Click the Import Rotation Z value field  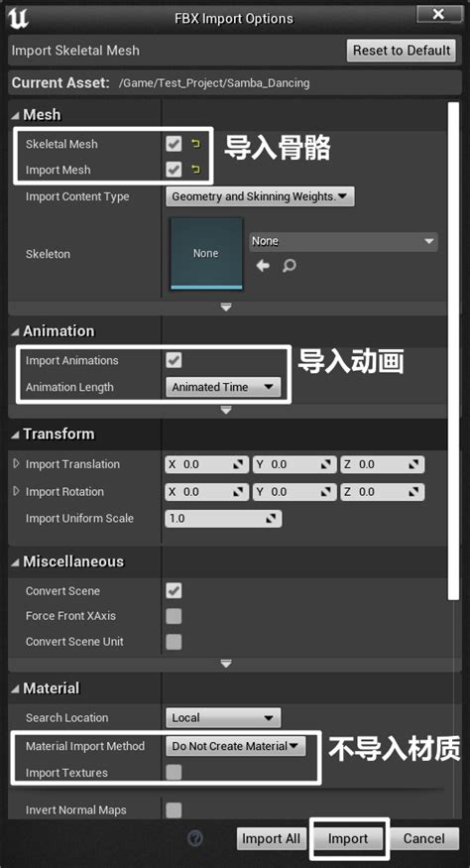(x=383, y=492)
